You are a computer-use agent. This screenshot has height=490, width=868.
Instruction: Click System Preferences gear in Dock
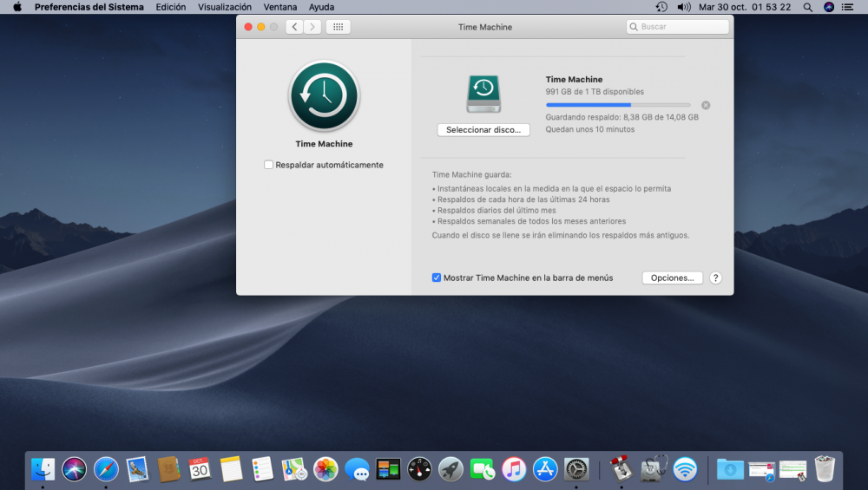pyautogui.click(x=576, y=469)
